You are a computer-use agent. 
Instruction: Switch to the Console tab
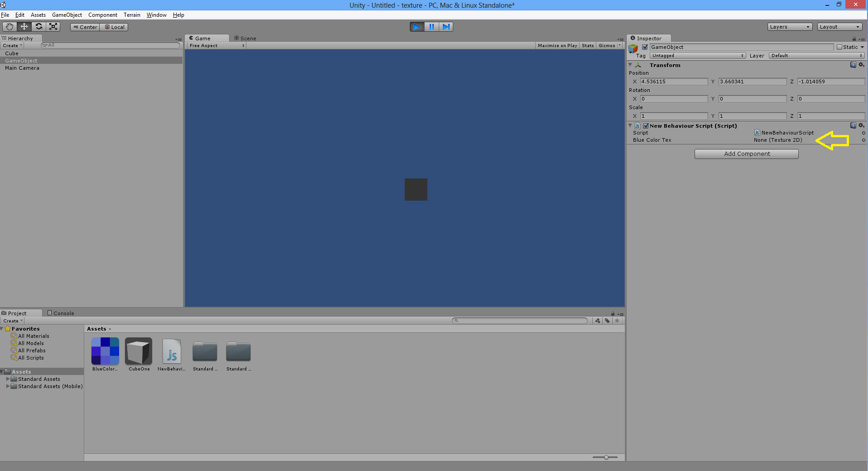pos(61,313)
